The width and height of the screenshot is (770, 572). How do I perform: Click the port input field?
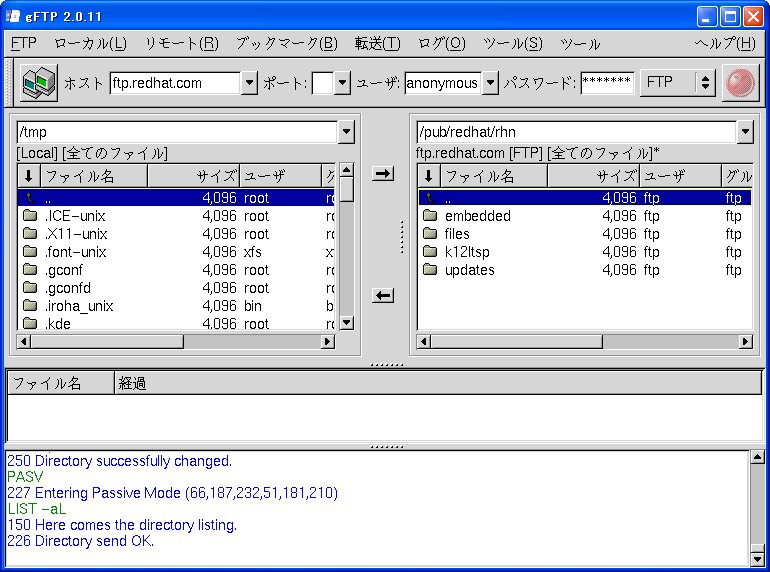[x=323, y=83]
